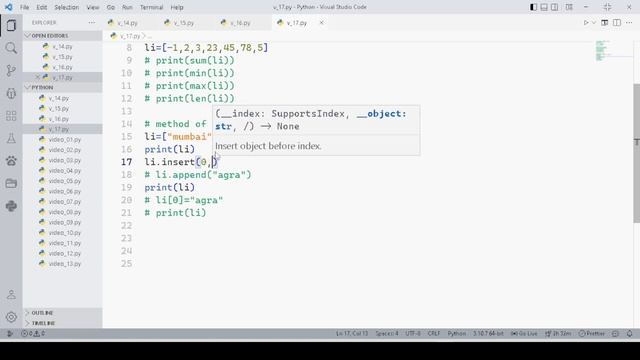Change language mode Python
The image size is (640, 360).
(456, 333)
